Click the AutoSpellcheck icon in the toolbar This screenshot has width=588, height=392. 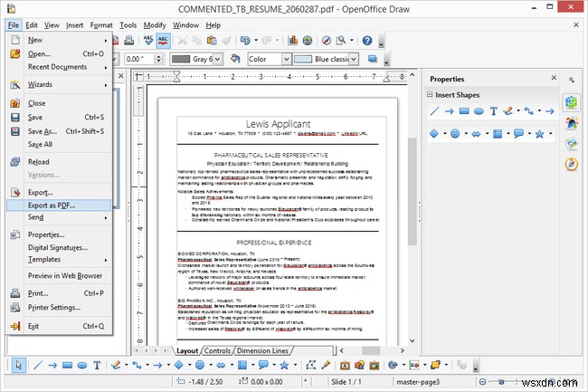(x=163, y=41)
